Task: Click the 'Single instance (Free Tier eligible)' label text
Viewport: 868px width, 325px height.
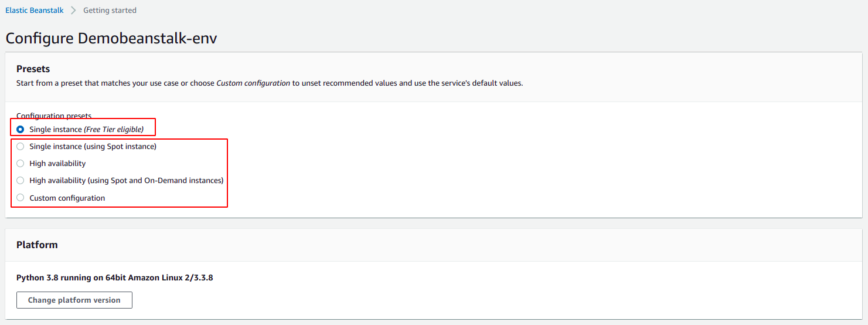Action: pos(86,129)
